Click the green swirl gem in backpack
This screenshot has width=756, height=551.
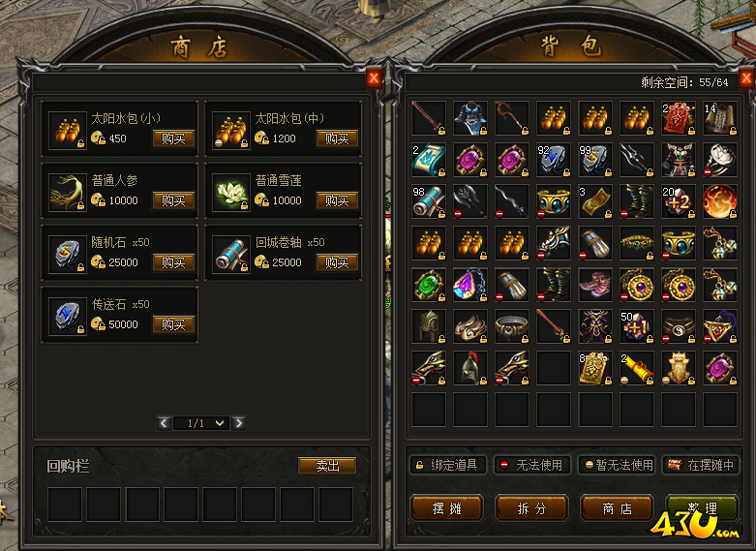click(x=429, y=285)
